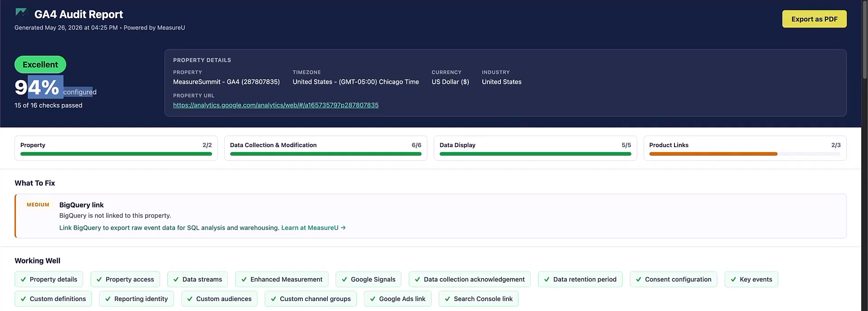This screenshot has width=868, height=311.
Task: Export the report as PDF
Action: point(814,19)
